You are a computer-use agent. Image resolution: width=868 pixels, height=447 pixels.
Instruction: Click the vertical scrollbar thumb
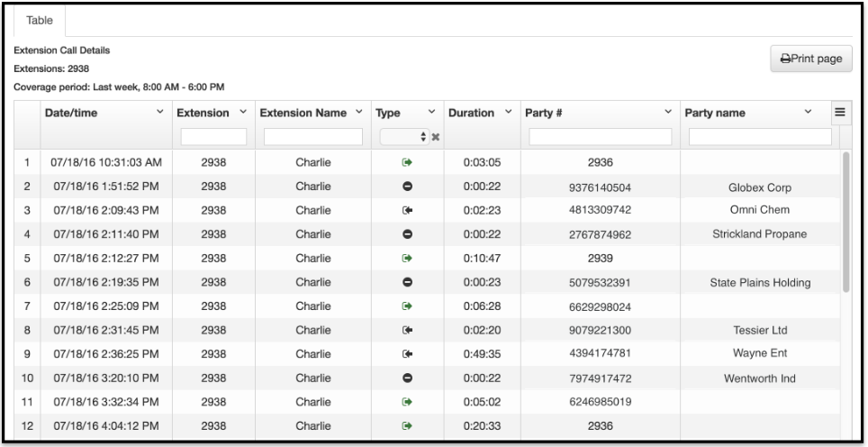[845, 222]
